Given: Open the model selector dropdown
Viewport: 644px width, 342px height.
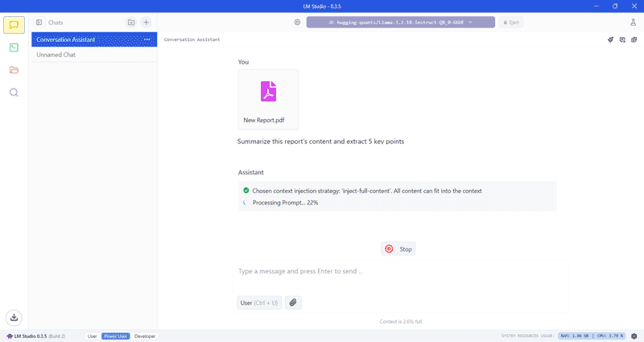Looking at the screenshot, I should (x=400, y=23).
